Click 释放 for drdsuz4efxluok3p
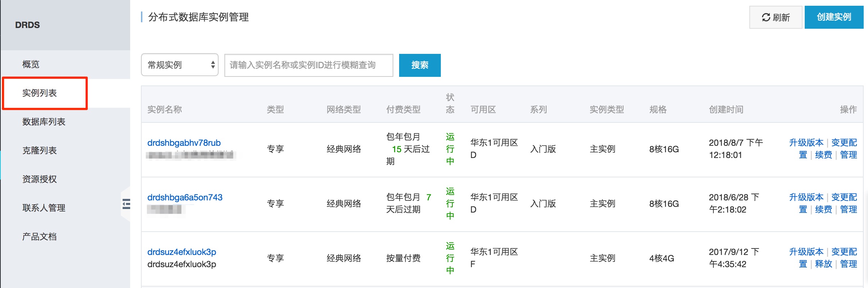868x288 pixels. pos(823,264)
